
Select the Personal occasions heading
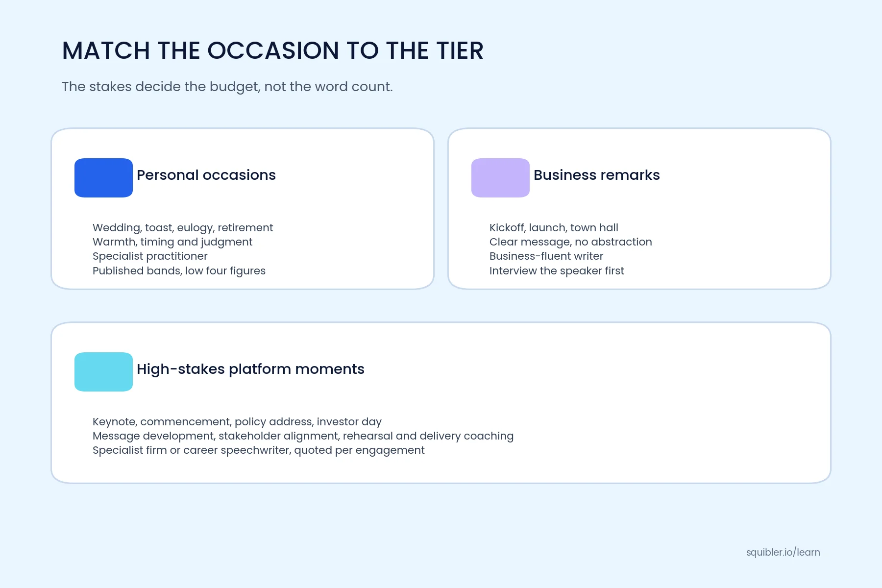pos(206,175)
